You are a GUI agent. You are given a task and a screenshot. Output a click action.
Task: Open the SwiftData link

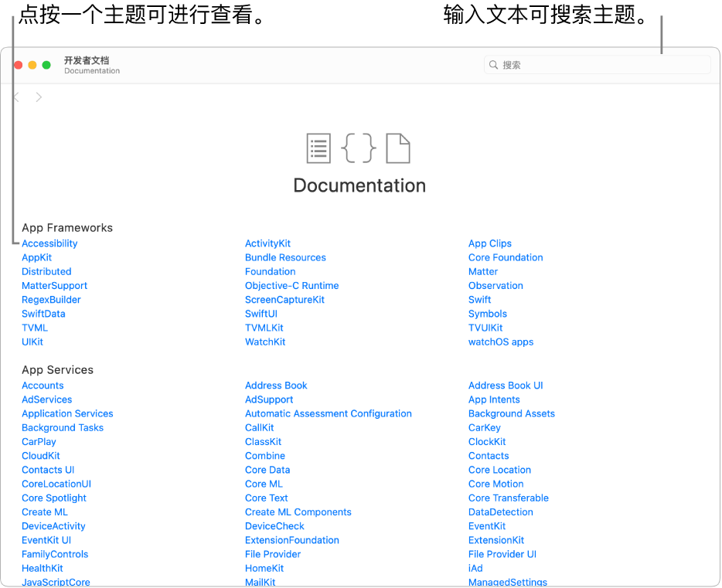pyautogui.click(x=43, y=314)
